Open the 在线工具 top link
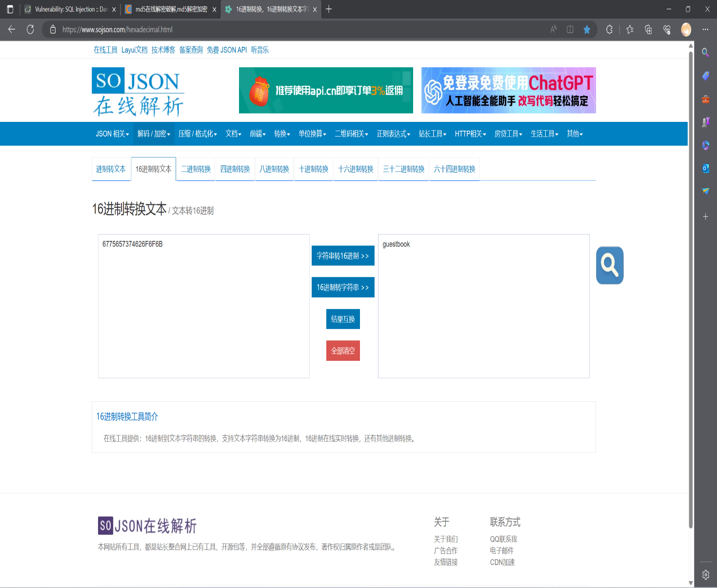 pos(105,50)
